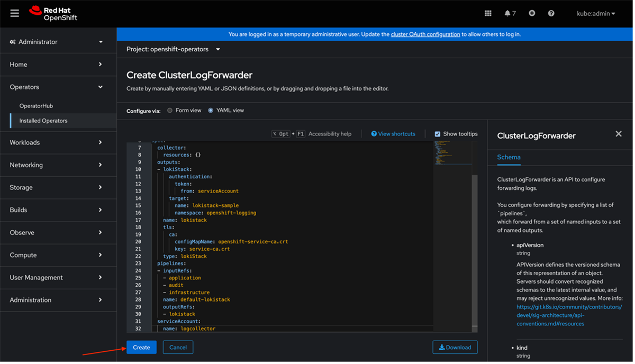Click the Red Hat OpenShift logo
The height and width of the screenshot is (364, 635).
(53, 13)
